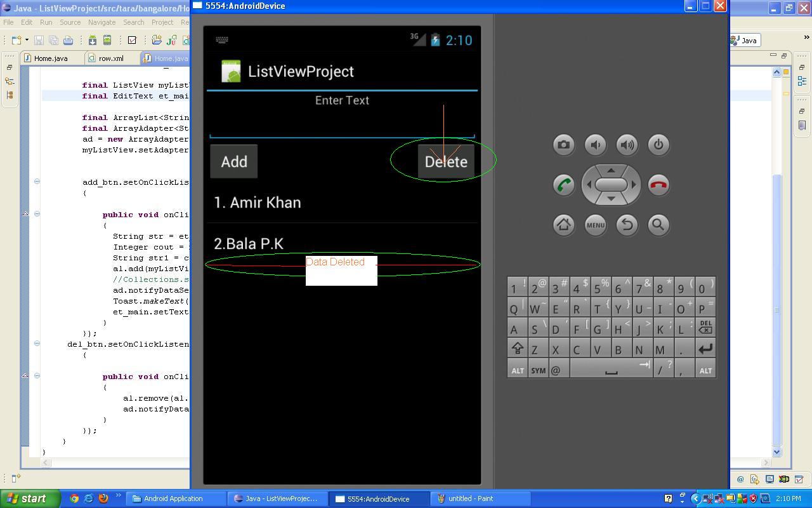Select the '1. Amir Khan' list item
The width and height of the screenshot is (812, 508).
pos(342,203)
